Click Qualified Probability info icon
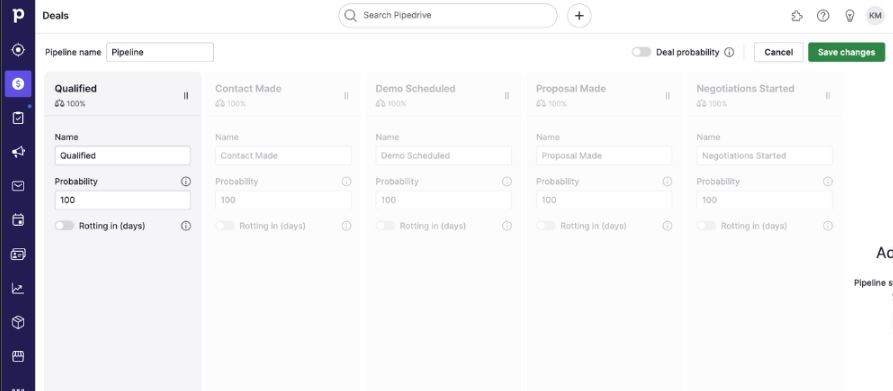Image resolution: width=893 pixels, height=391 pixels. (x=186, y=182)
